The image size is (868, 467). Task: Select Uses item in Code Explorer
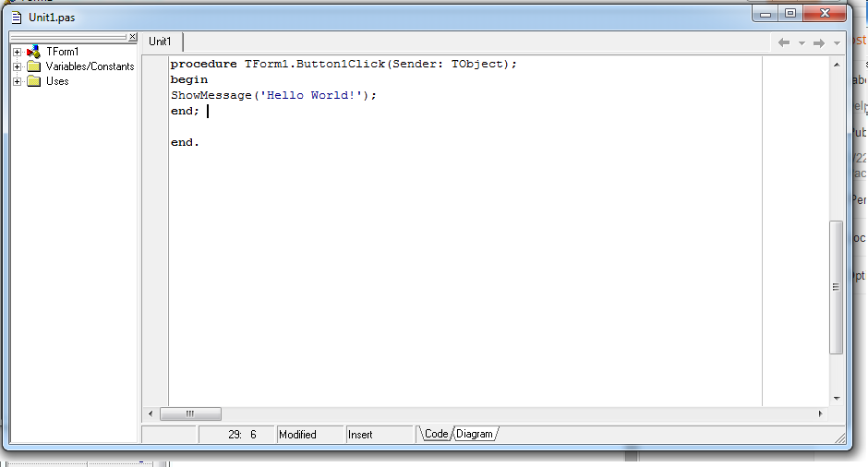[x=57, y=81]
